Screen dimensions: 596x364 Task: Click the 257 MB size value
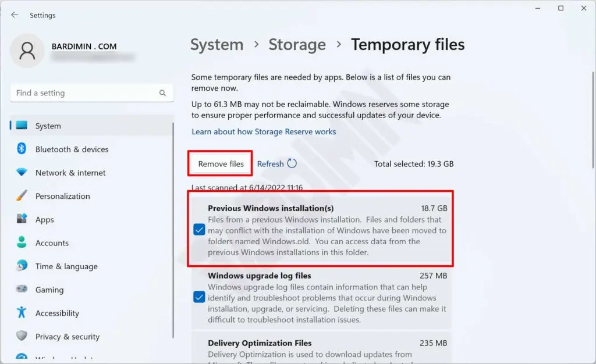tap(433, 276)
